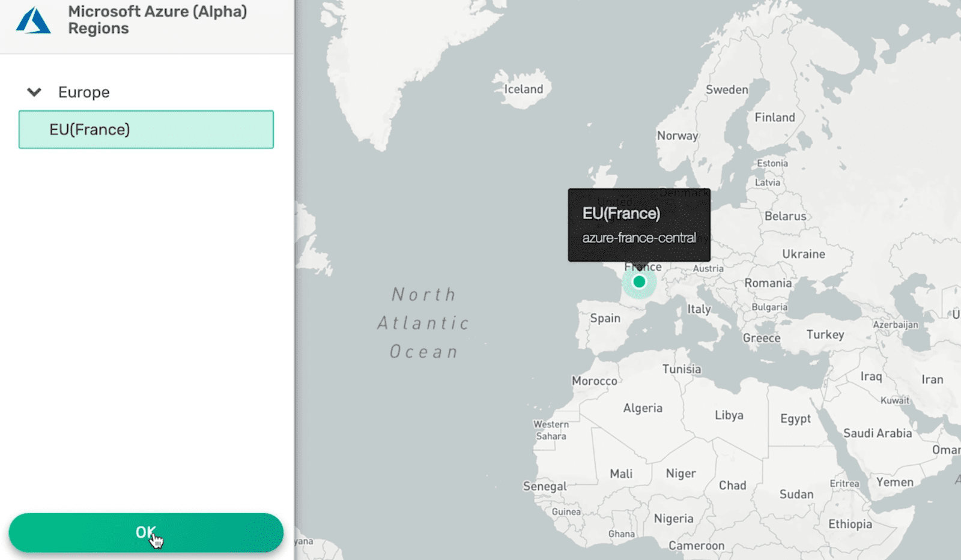Click the Chad label on the map

pos(733,486)
